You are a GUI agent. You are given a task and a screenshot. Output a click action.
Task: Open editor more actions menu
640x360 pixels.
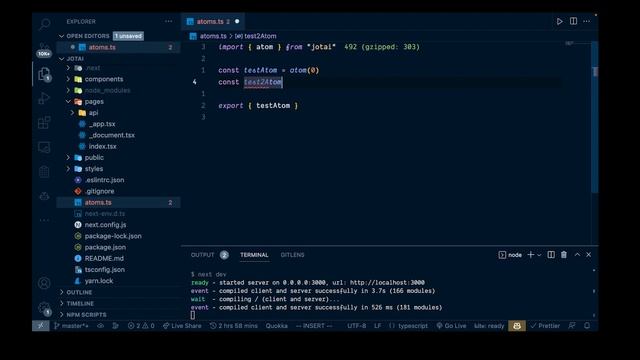pyautogui.click(x=587, y=21)
